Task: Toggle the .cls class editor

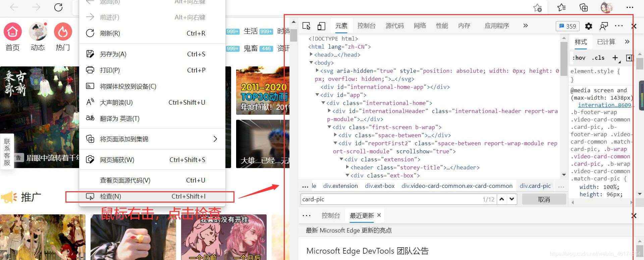Action: (598, 58)
